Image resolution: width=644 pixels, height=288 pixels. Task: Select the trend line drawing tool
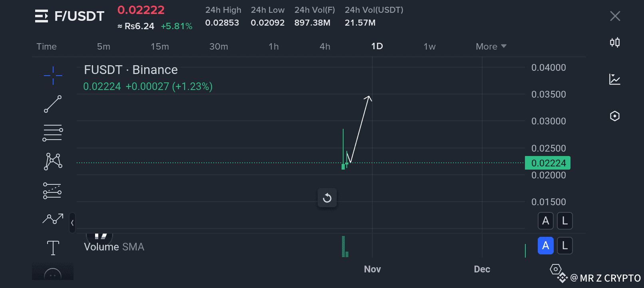[53, 104]
